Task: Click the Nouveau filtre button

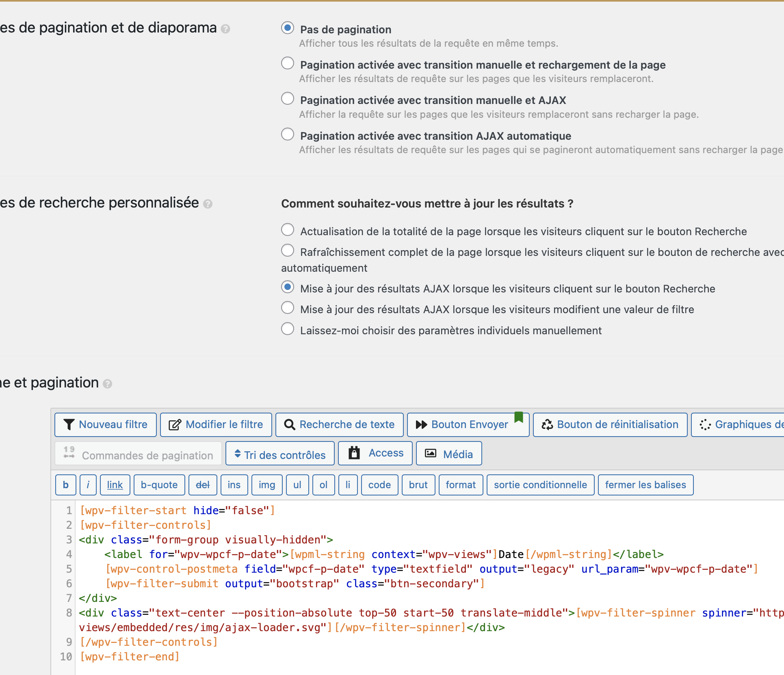Action: (x=106, y=425)
